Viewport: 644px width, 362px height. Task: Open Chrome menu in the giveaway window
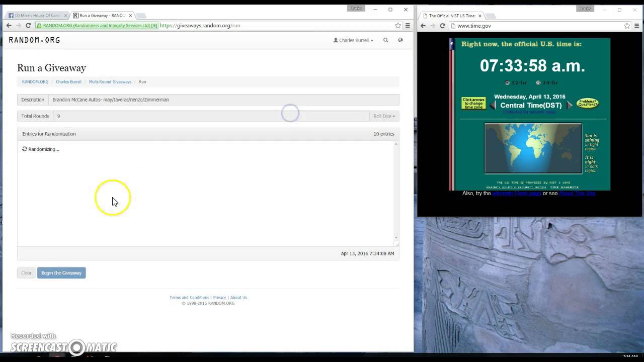[x=408, y=26]
